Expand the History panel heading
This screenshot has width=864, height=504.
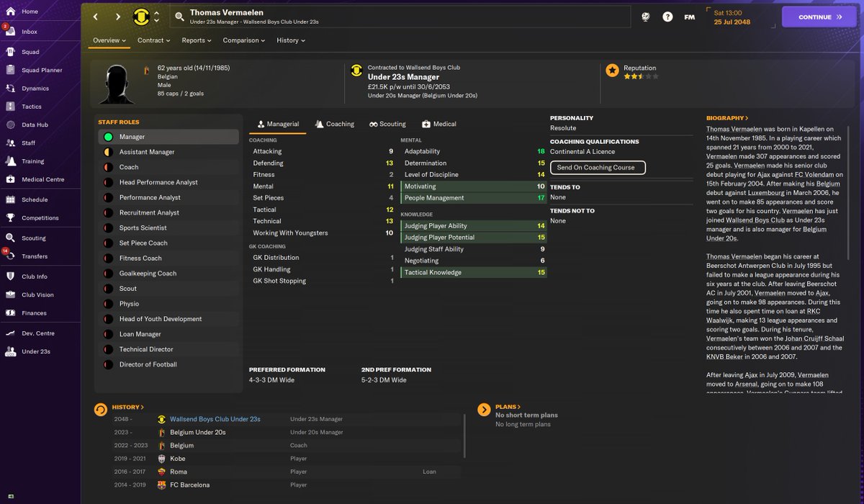[127, 407]
